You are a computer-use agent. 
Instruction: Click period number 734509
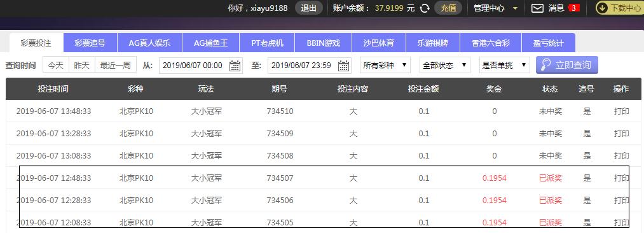tap(280, 133)
